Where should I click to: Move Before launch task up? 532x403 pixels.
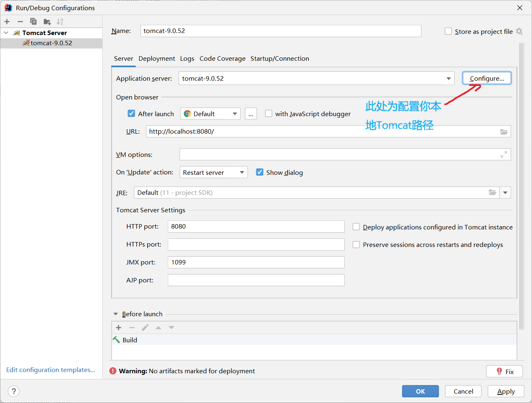pos(158,328)
